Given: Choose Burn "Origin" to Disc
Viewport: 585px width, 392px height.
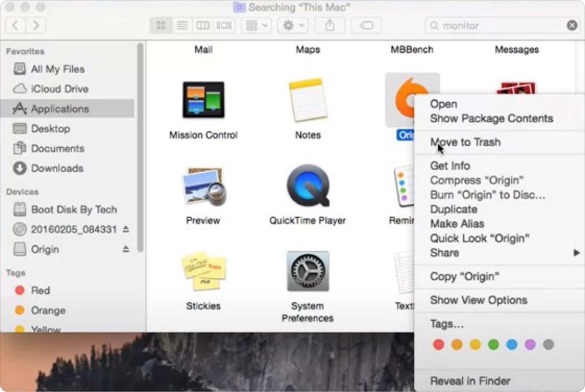Looking at the screenshot, I should [487, 195].
